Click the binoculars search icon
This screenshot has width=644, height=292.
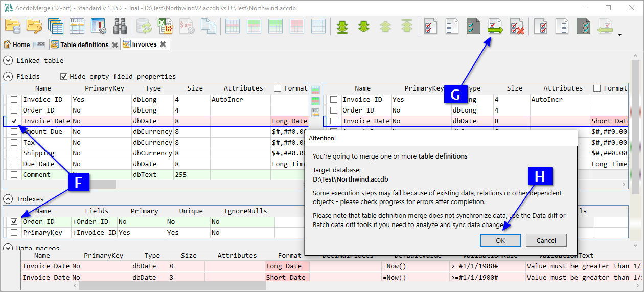click(x=120, y=26)
